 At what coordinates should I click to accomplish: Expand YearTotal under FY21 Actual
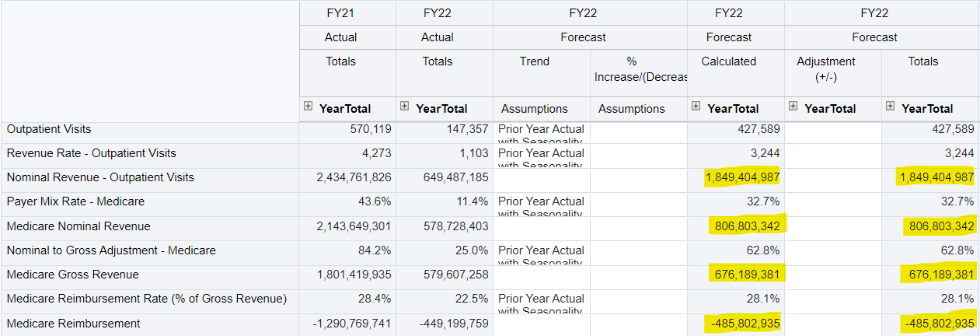pos(309,107)
